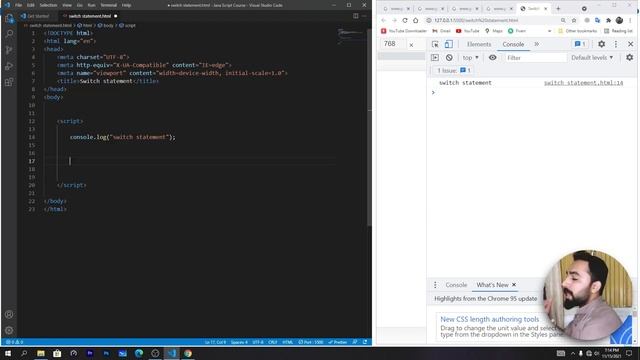Select the switch statement.html editor tab

89,16
